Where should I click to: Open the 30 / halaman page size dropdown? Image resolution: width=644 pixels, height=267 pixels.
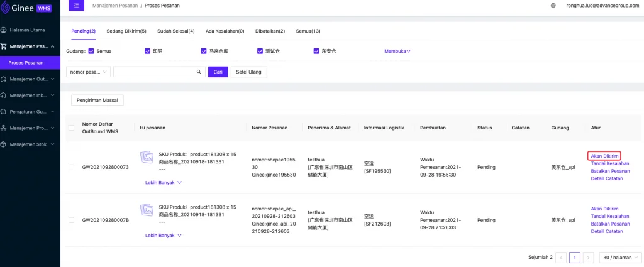[x=620, y=258]
